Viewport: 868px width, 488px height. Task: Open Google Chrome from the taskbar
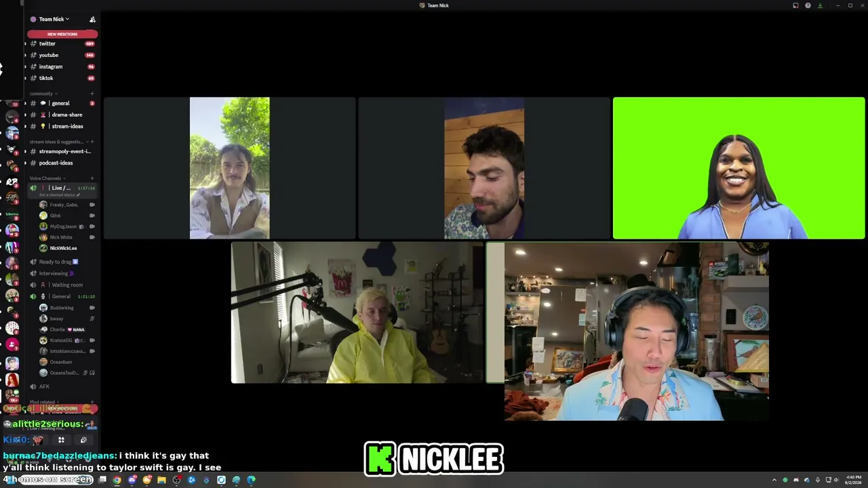[117, 481]
